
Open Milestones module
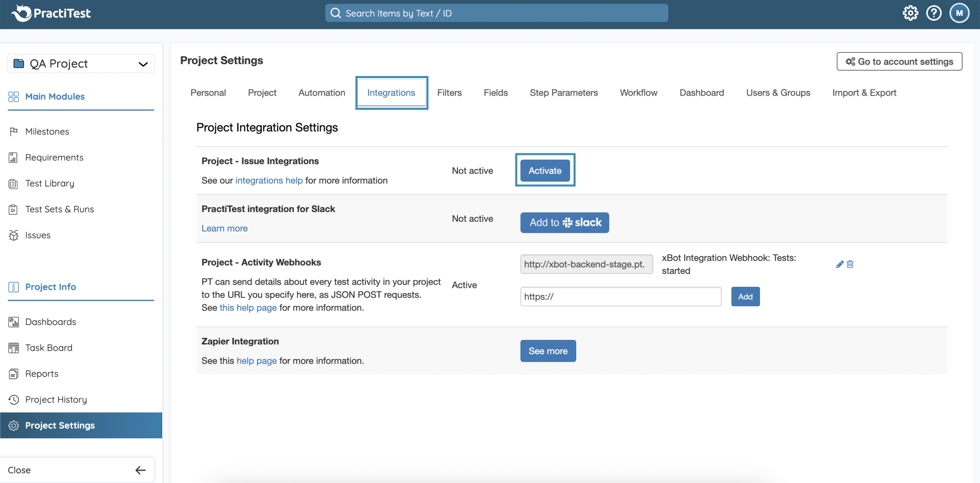click(47, 132)
